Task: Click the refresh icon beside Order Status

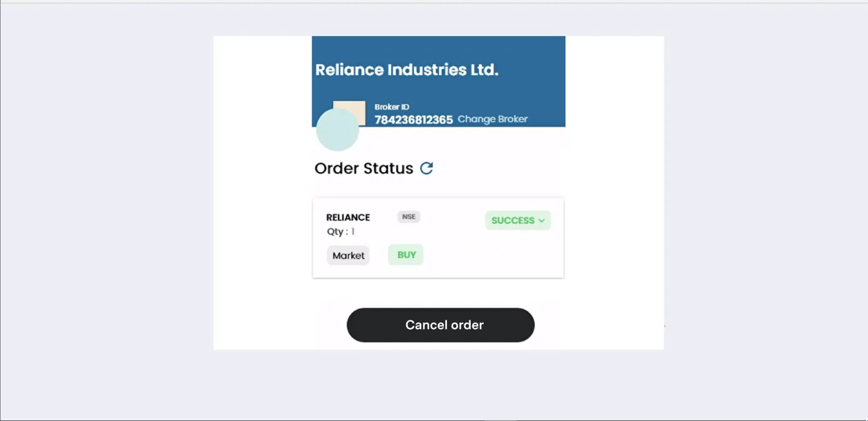Action: (x=426, y=168)
